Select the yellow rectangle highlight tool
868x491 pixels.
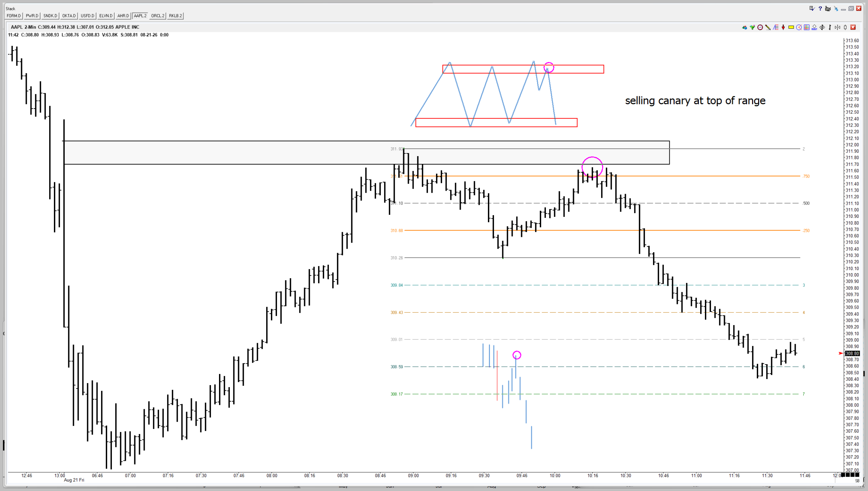(791, 27)
